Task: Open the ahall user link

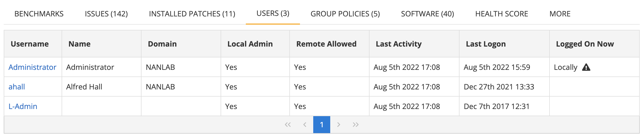Action: point(17,87)
